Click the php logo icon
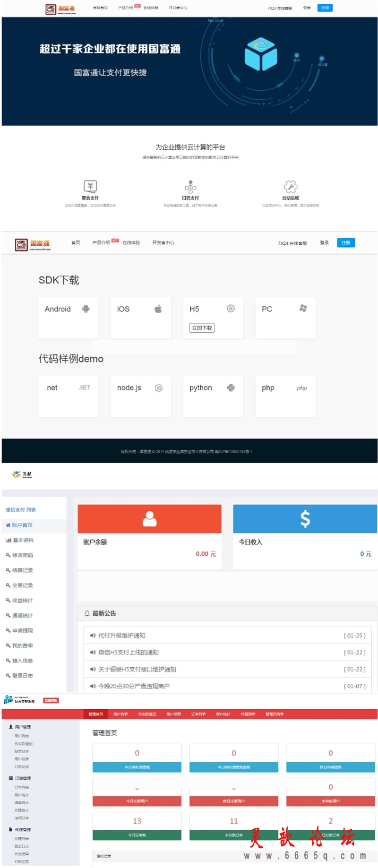This screenshot has width=378, height=868. [302, 388]
